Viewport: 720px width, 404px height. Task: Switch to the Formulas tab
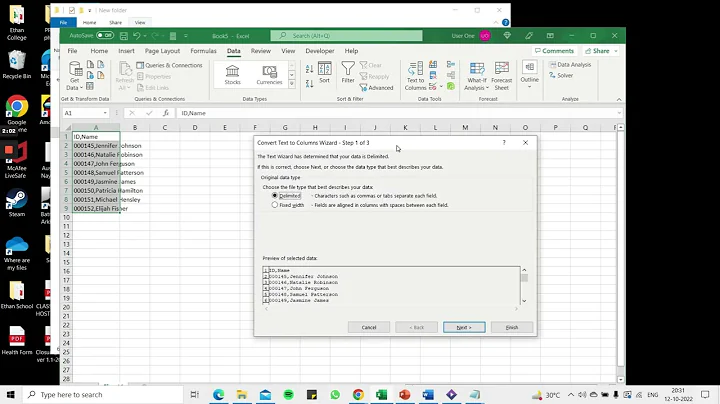tap(203, 51)
